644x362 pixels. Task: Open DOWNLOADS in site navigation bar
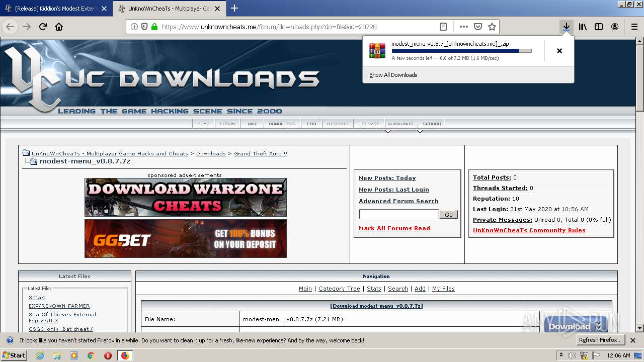coord(282,124)
